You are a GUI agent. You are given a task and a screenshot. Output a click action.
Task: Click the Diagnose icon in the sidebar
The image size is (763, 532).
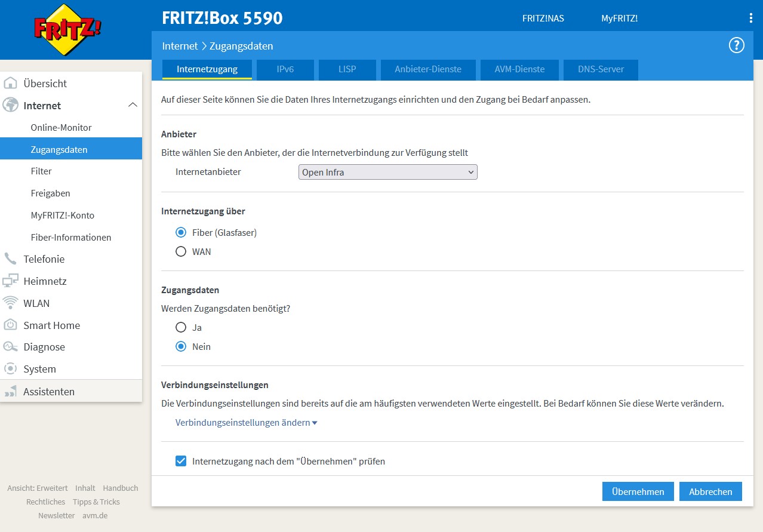(10, 346)
